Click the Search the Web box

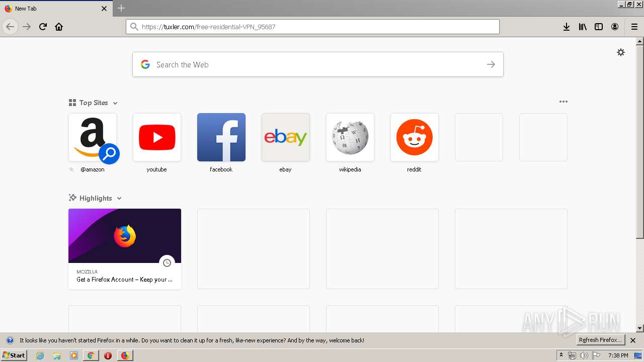(318, 64)
